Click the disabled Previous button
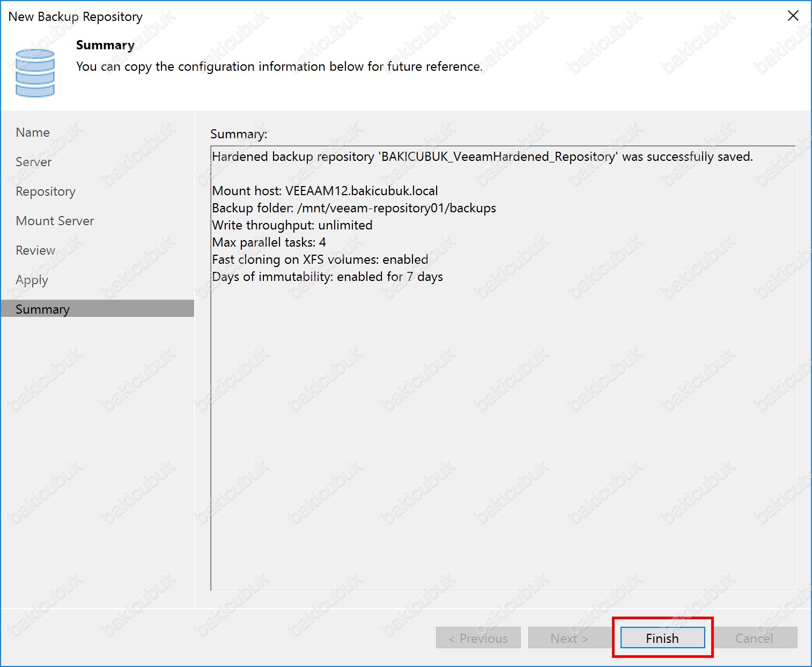This screenshot has height=667, width=812. click(478, 638)
